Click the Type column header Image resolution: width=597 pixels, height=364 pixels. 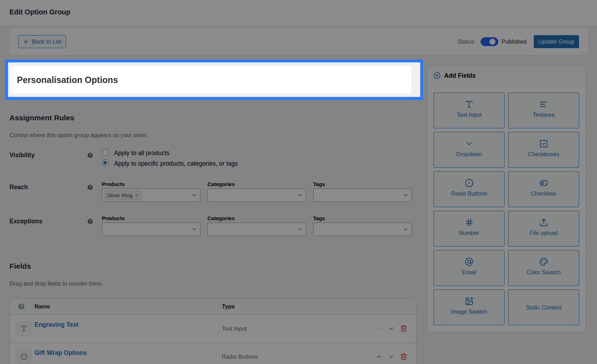pos(228,306)
